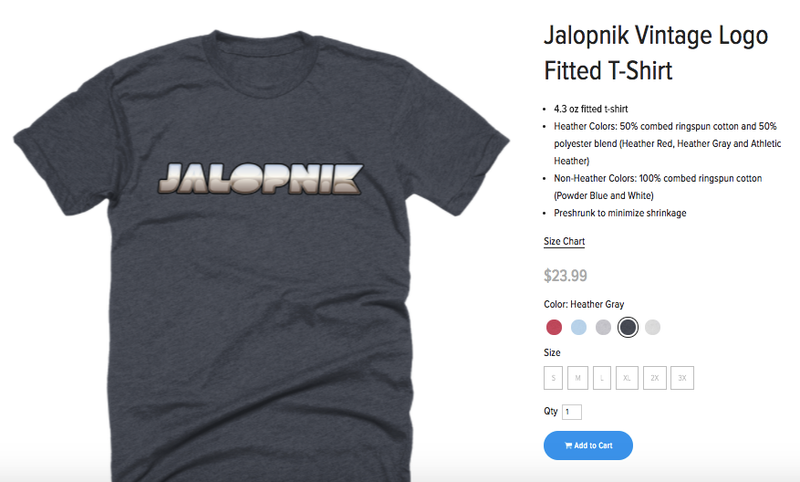
Task: Focus the Qty input field
Action: click(572, 412)
